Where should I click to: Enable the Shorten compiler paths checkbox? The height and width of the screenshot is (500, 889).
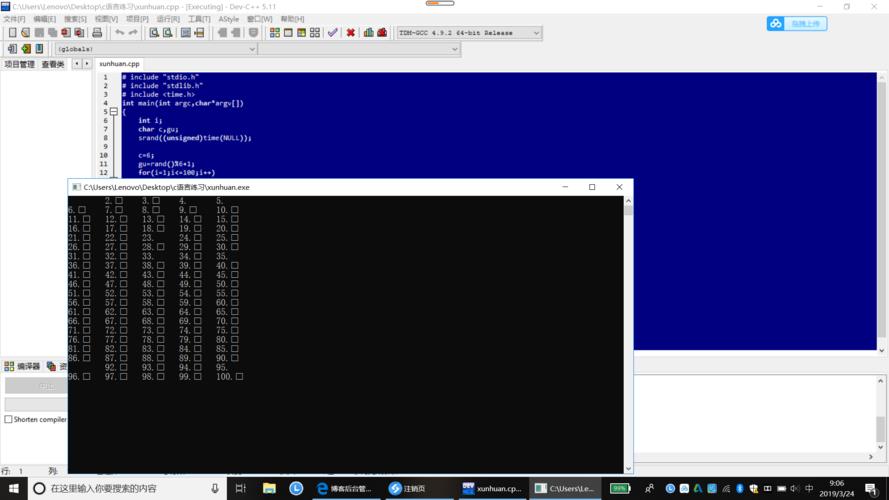click(x=9, y=420)
